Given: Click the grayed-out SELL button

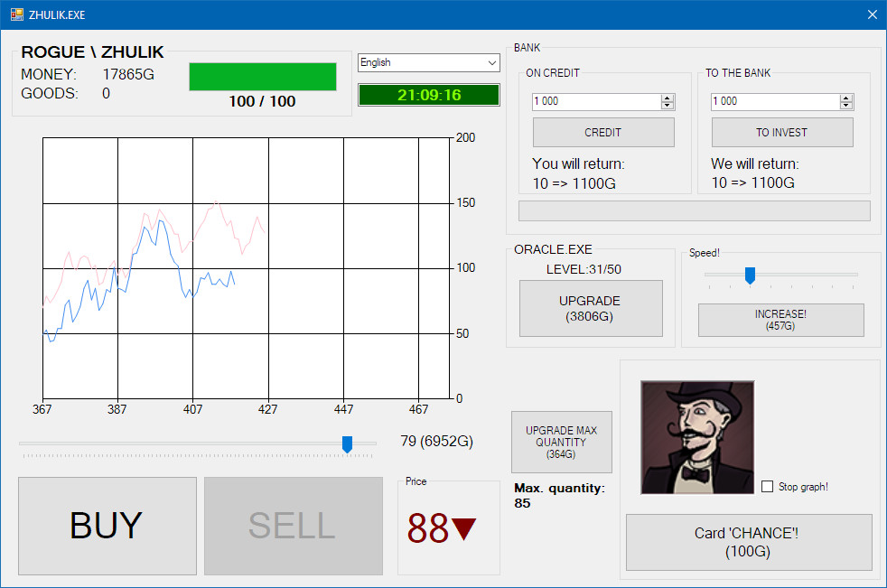Looking at the screenshot, I should [x=293, y=526].
